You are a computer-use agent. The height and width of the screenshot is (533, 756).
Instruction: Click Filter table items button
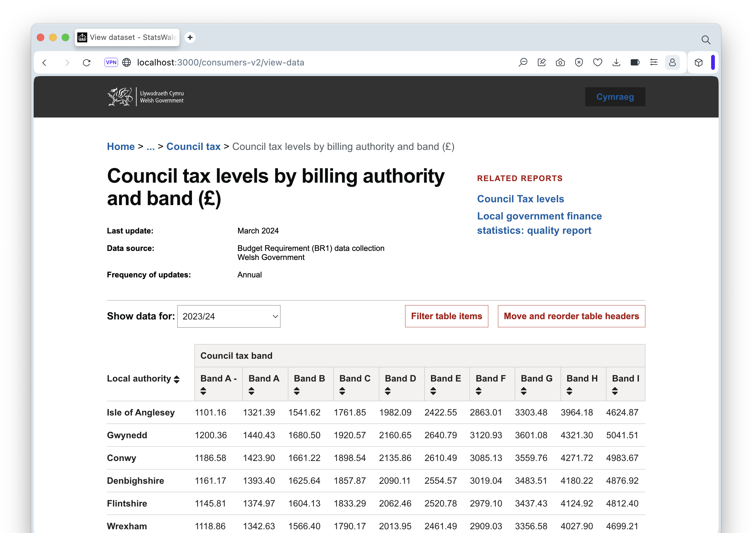click(447, 316)
